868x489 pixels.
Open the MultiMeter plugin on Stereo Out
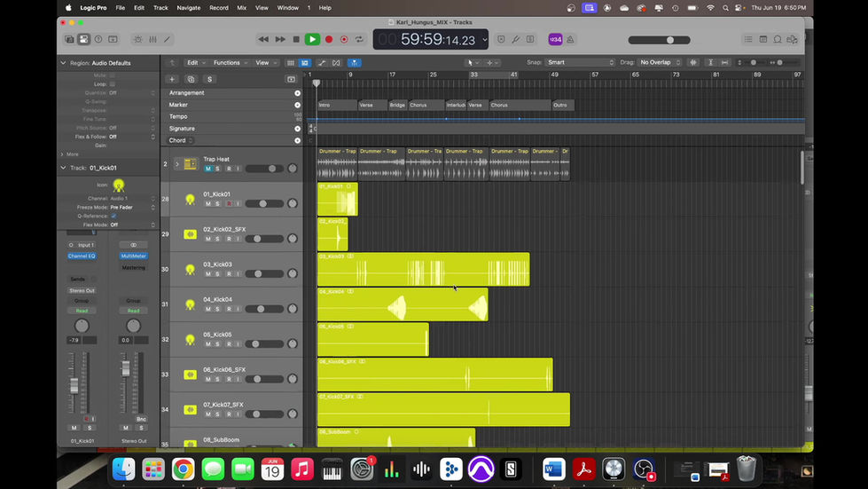[x=133, y=256]
